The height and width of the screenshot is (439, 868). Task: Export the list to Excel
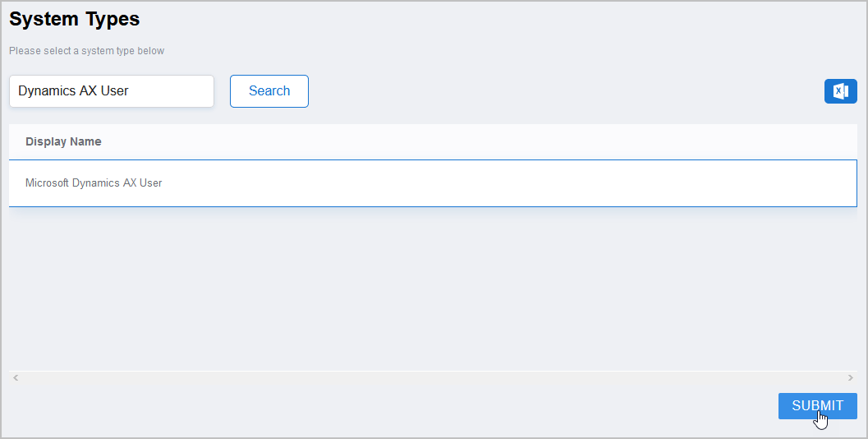(x=840, y=91)
